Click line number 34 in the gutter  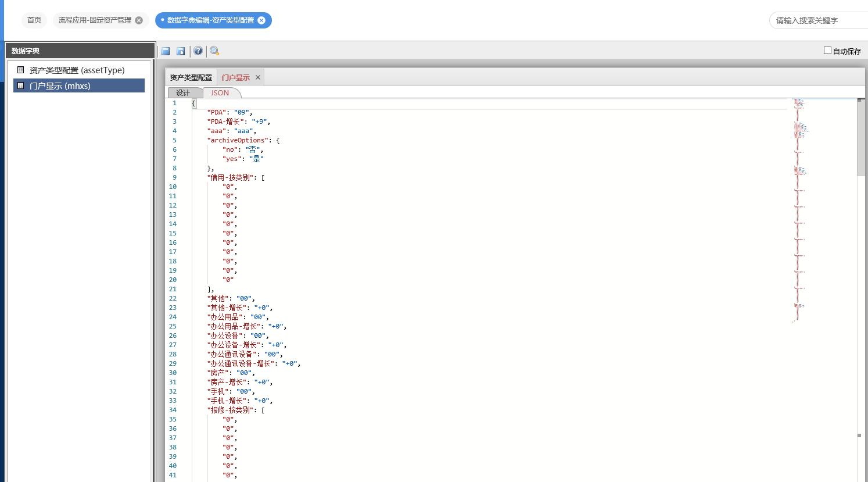click(173, 410)
